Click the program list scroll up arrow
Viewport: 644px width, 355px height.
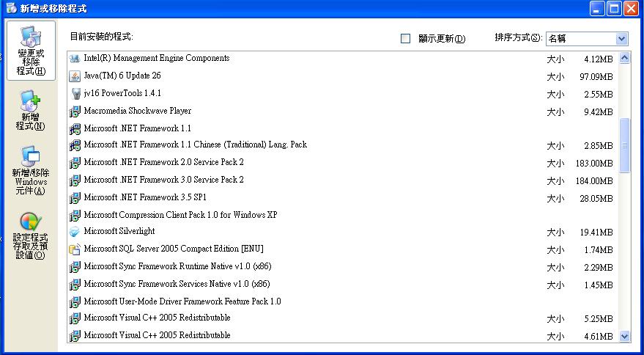pos(624,58)
